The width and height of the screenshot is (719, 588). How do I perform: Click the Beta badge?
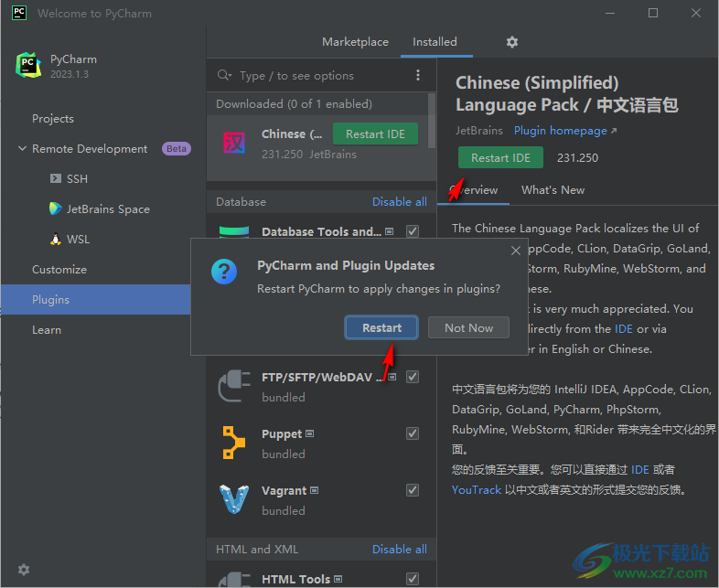(176, 148)
